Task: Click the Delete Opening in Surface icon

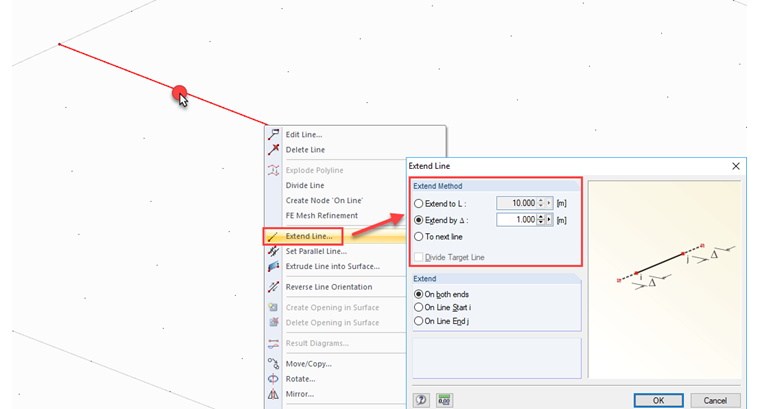Action: 273,322
